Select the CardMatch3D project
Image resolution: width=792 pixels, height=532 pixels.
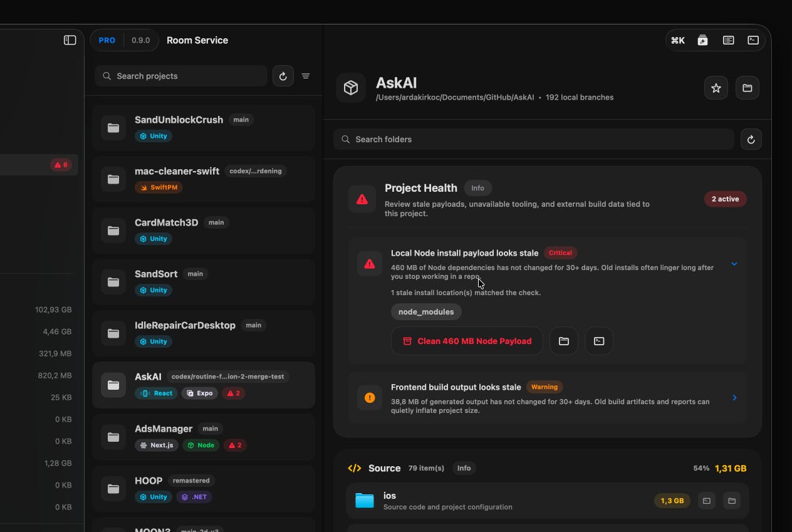point(203,230)
